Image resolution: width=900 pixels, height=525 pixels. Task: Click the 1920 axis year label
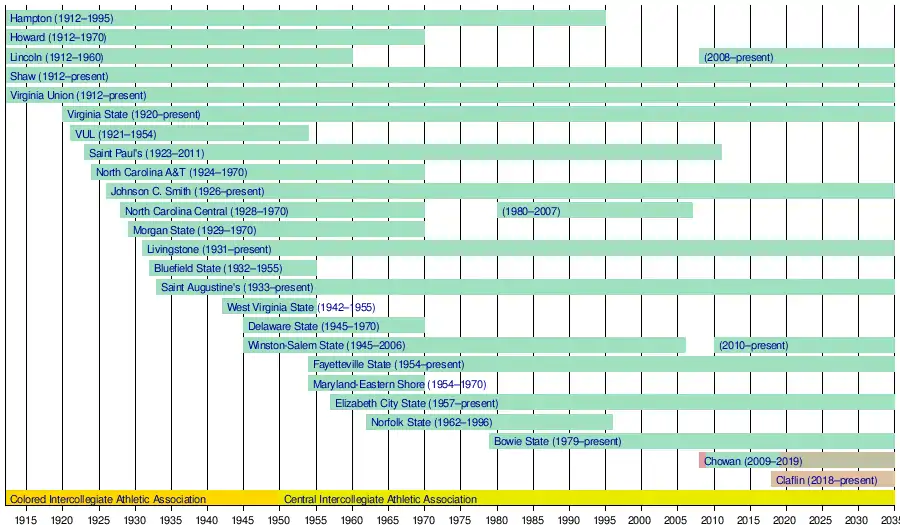tap(63, 519)
